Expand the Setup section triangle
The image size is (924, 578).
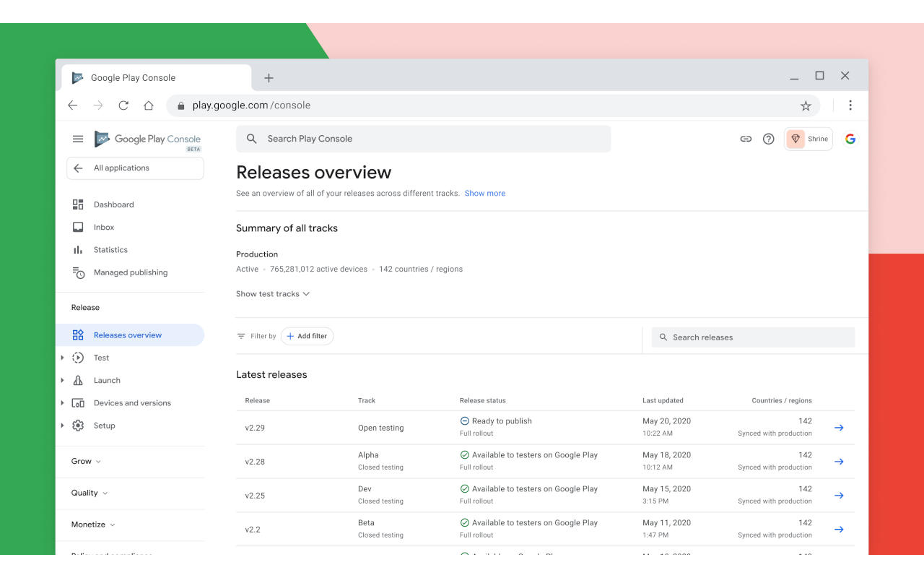point(63,426)
